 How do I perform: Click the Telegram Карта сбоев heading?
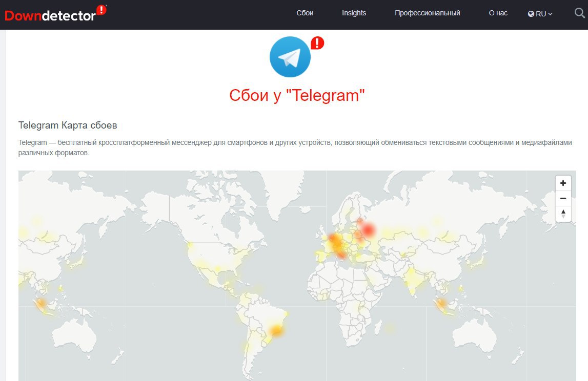click(x=68, y=125)
